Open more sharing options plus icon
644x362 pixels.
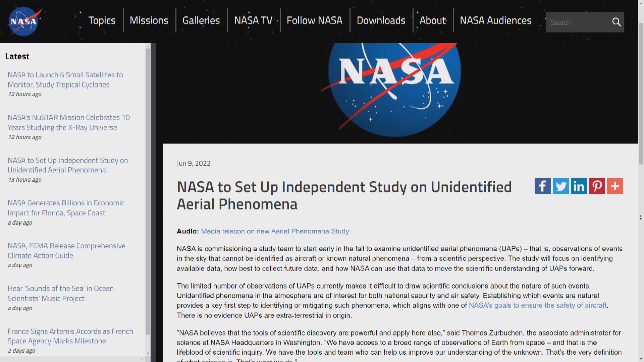click(615, 186)
